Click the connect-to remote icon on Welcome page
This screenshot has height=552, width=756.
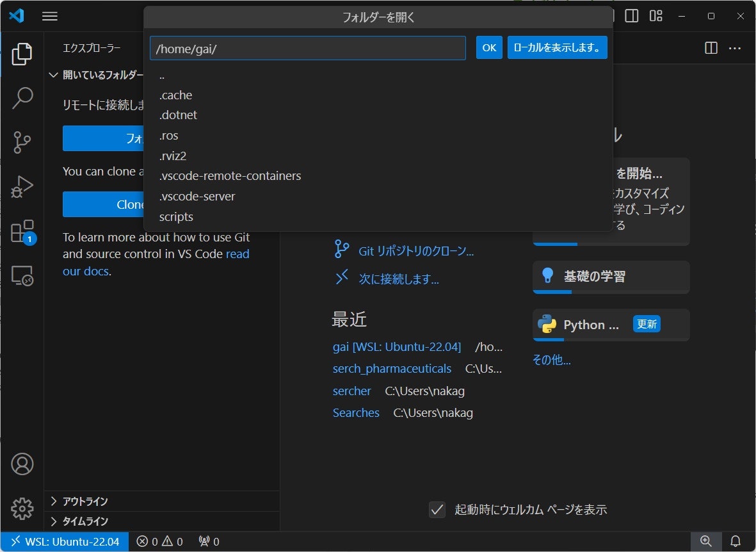pos(341,277)
